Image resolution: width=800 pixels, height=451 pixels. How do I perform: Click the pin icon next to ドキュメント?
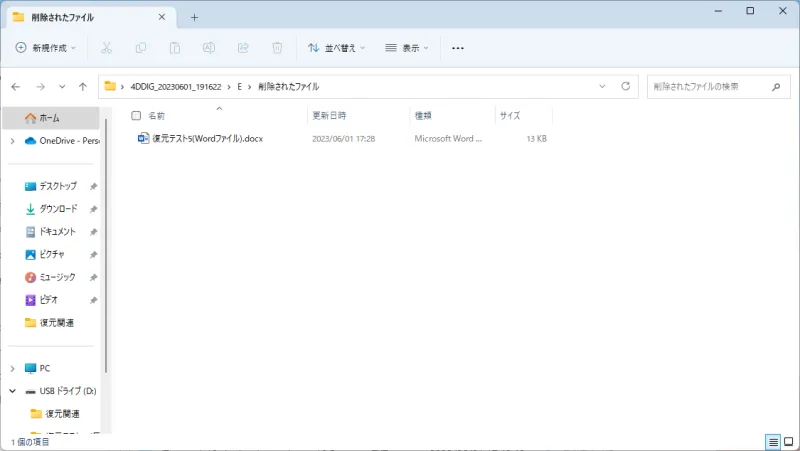pyautogui.click(x=93, y=232)
